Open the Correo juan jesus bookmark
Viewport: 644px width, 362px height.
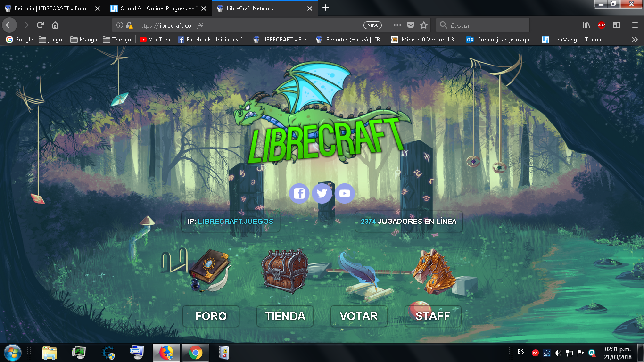501,40
